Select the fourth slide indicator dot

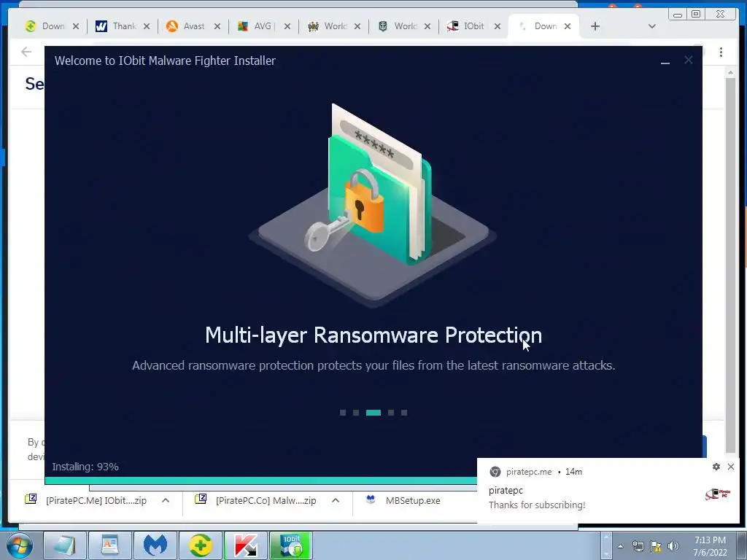(x=391, y=413)
